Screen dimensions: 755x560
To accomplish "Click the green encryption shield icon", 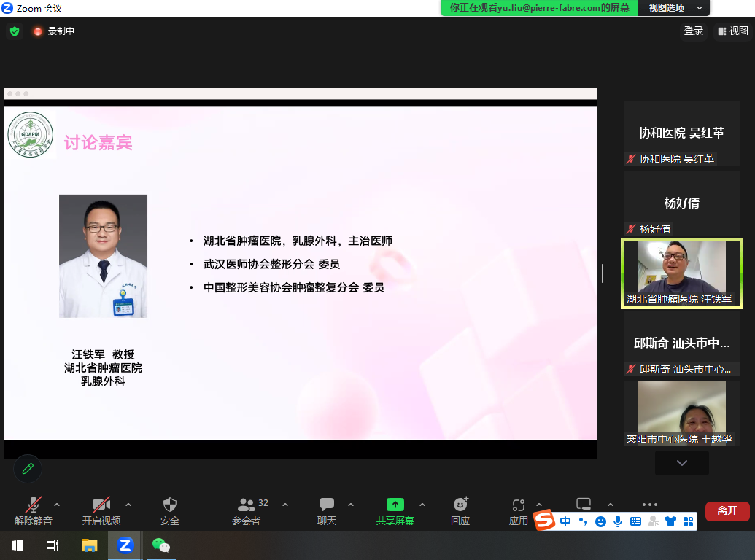I will 14,31.
